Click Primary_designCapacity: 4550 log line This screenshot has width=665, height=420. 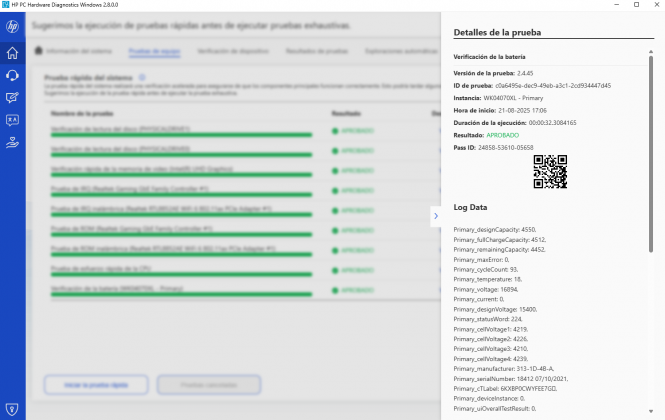point(495,230)
